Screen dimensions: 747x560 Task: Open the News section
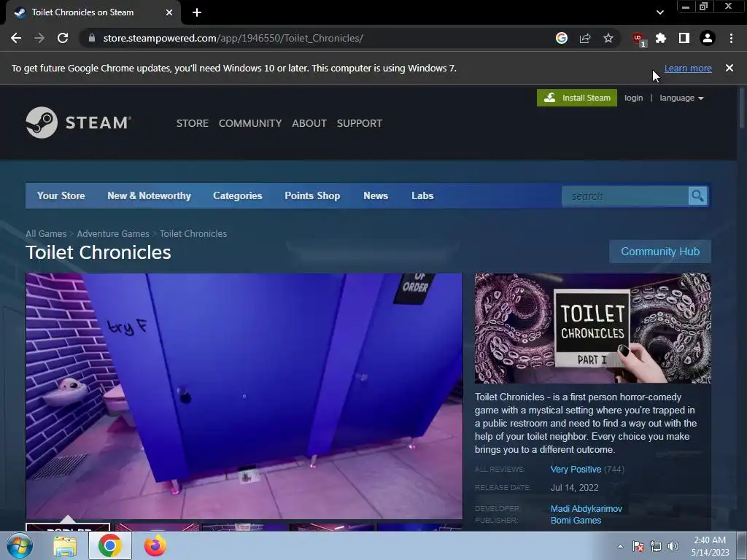click(x=376, y=195)
